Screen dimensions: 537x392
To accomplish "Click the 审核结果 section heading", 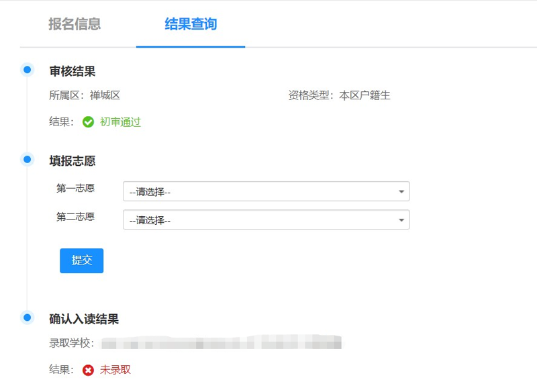I will (x=72, y=70).
